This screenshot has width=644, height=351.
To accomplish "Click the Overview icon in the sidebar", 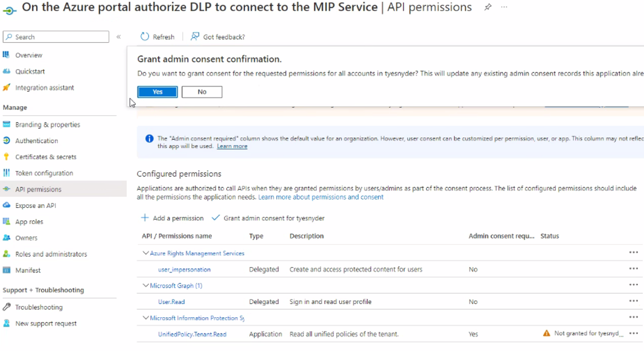I will [6, 54].
